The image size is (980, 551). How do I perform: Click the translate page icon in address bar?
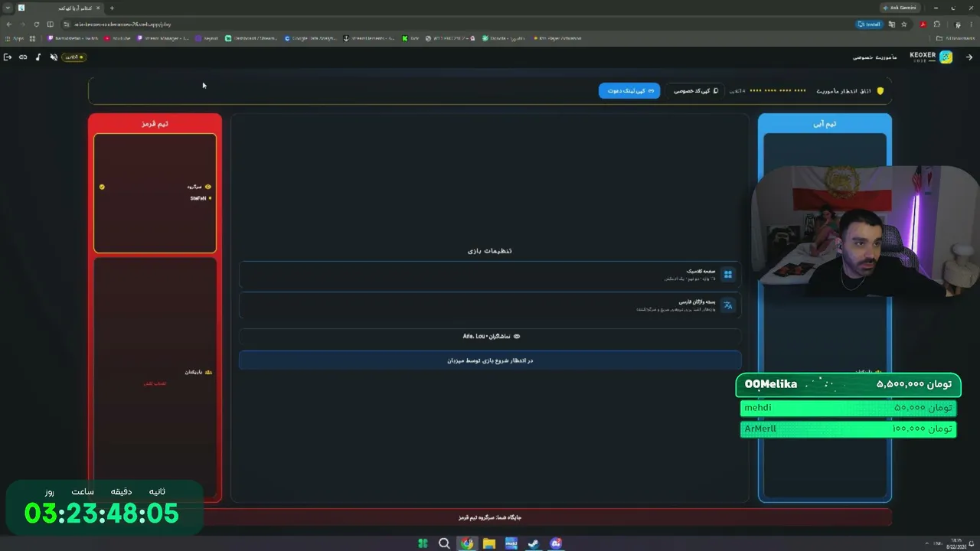tap(892, 24)
